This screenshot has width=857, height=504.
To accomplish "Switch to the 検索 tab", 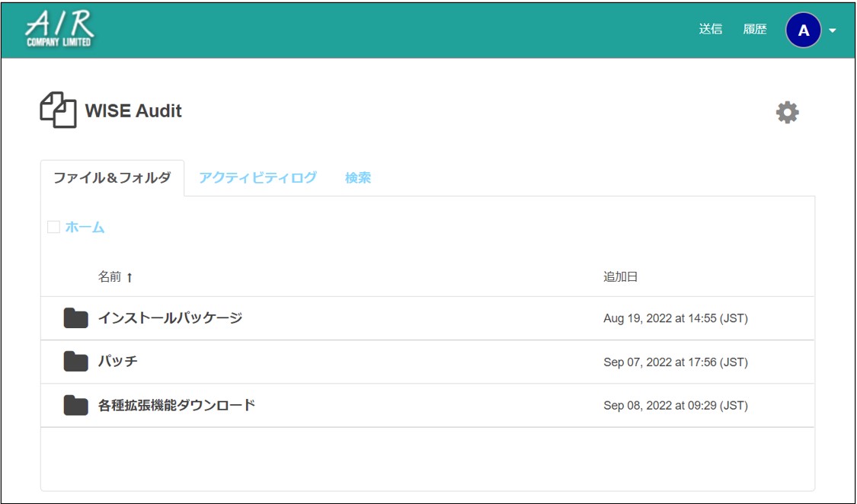I will coord(358,177).
